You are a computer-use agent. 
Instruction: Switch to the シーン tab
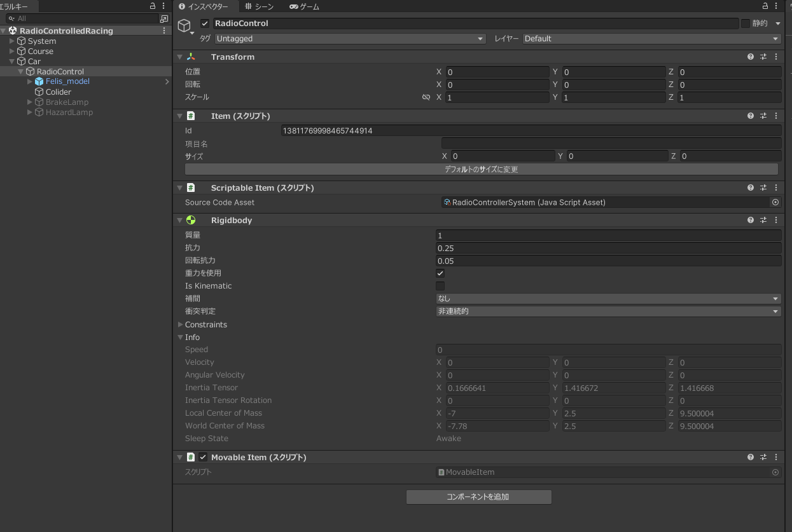click(259, 6)
